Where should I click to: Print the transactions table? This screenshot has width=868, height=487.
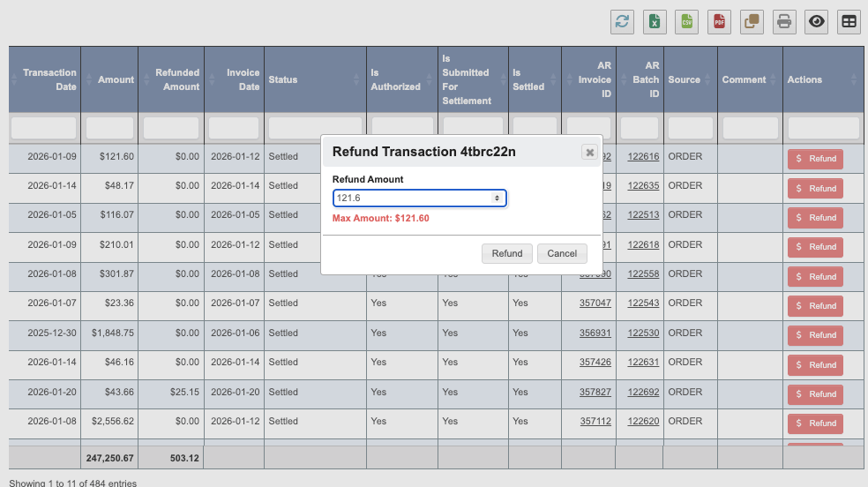click(x=784, y=22)
